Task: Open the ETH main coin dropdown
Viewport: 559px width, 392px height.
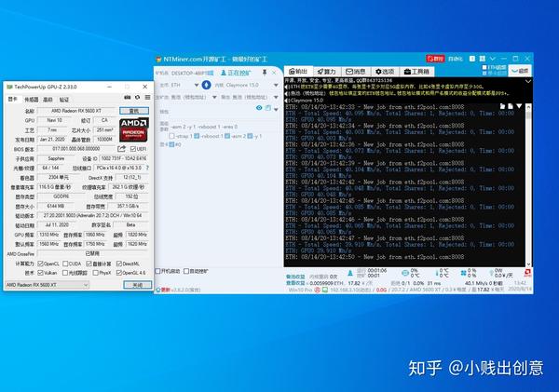Action: coord(196,85)
